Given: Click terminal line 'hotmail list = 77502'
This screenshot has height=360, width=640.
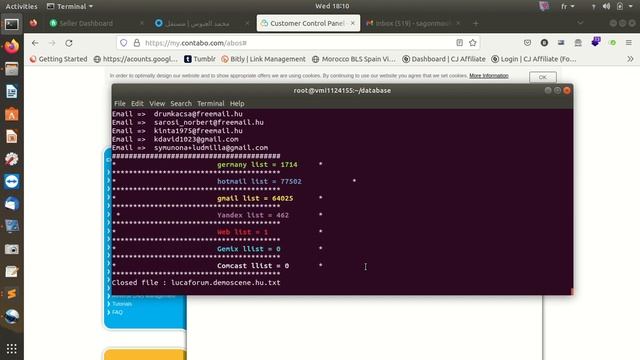Looking at the screenshot, I should [259, 182].
